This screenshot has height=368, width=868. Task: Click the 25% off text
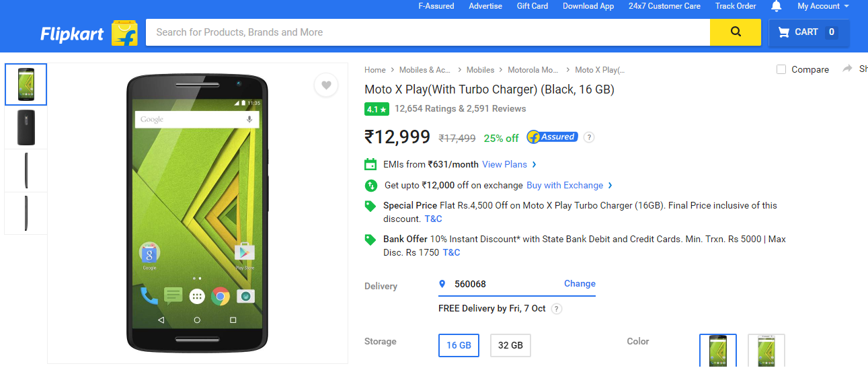click(x=501, y=138)
